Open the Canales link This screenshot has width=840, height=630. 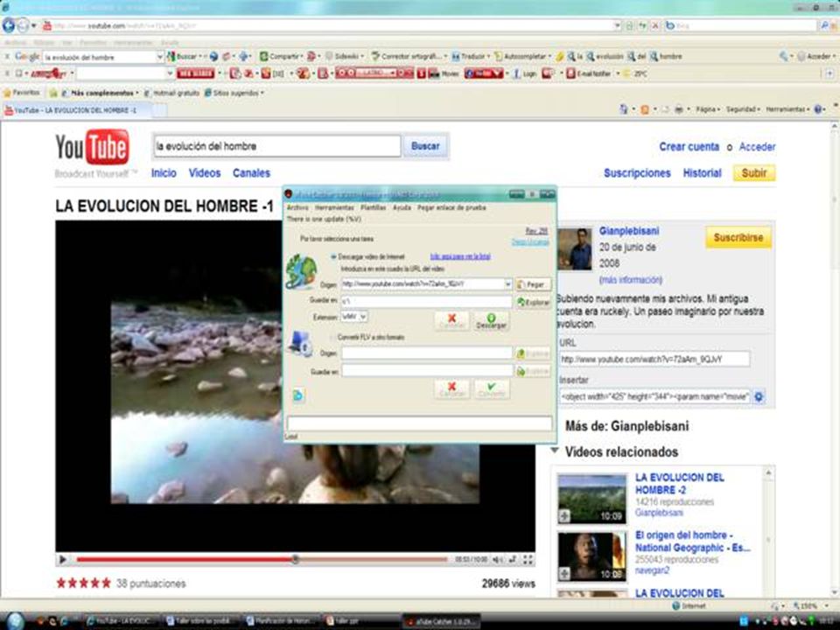(x=251, y=173)
